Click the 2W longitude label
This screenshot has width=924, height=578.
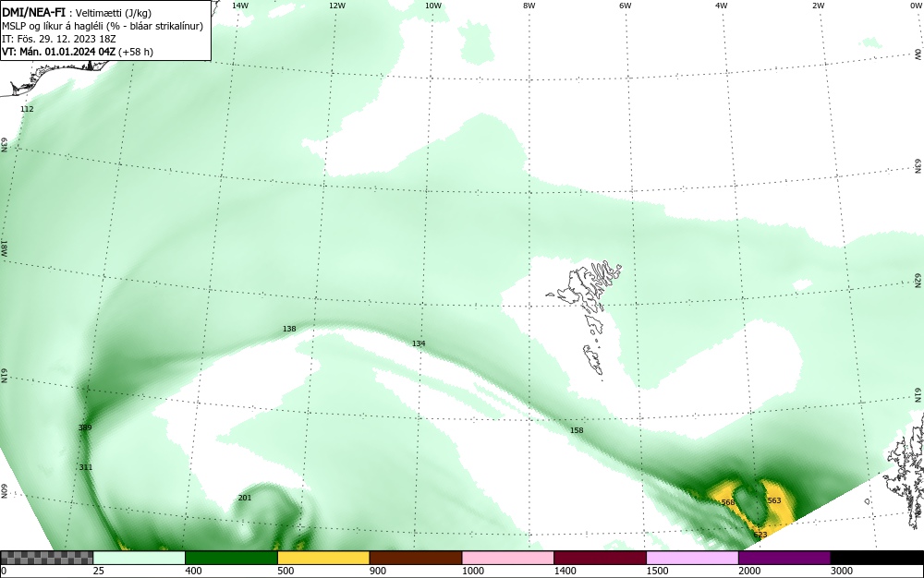(x=818, y=6)
